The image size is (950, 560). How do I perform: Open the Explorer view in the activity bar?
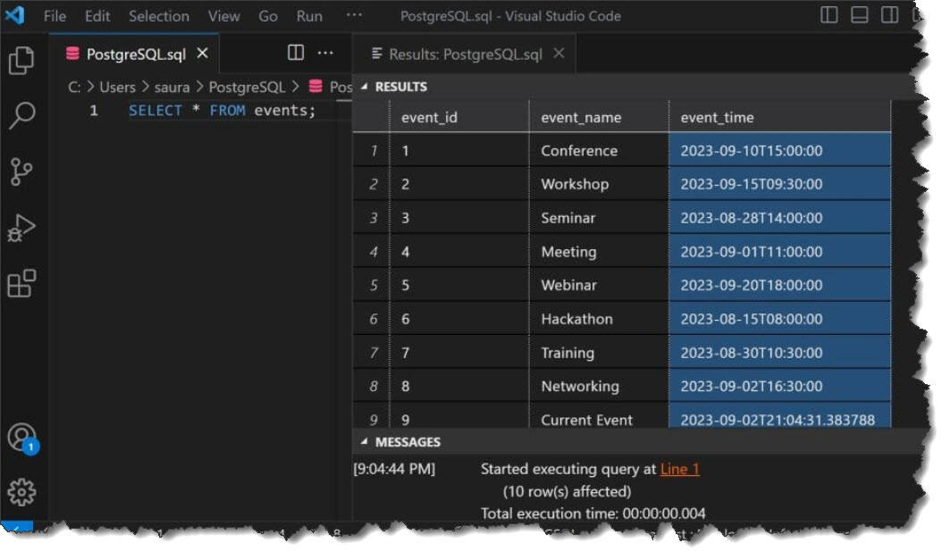(21, 61)
